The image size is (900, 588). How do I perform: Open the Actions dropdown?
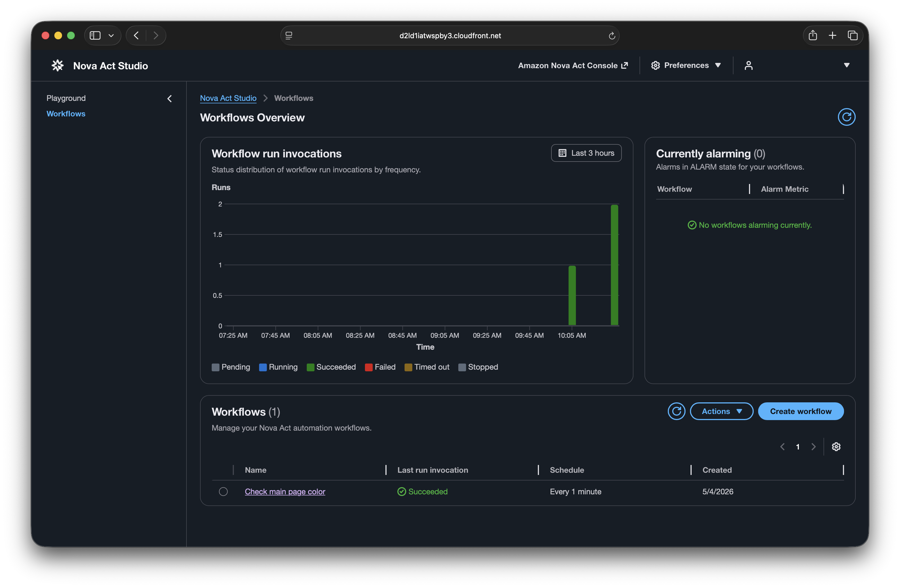point(722,411)
